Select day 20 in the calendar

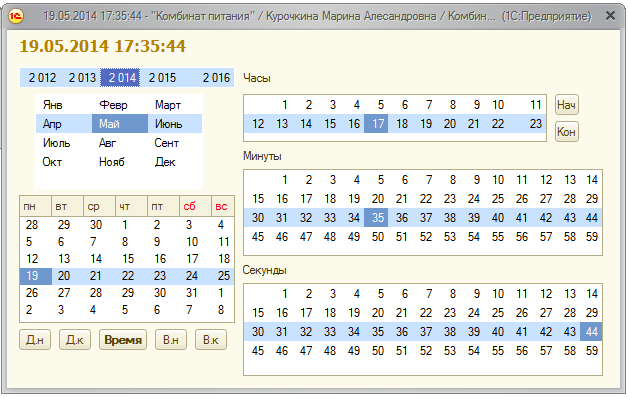click(64, 276)
